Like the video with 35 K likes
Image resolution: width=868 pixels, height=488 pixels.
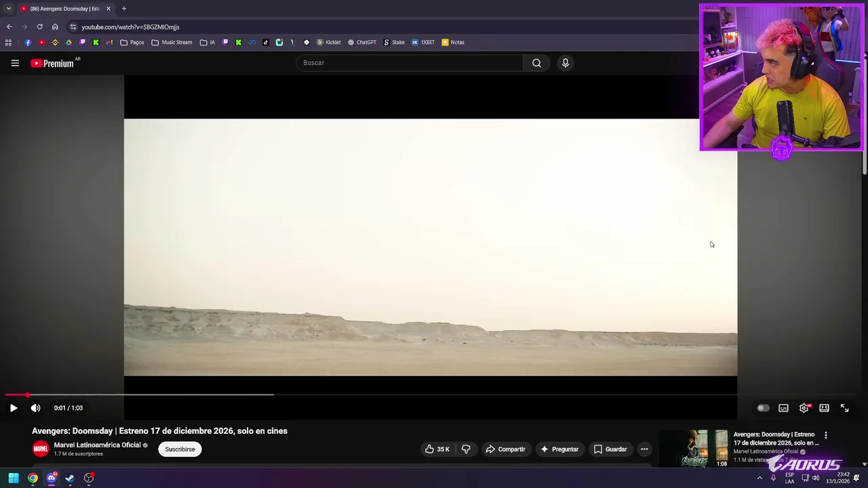(437, 449)
